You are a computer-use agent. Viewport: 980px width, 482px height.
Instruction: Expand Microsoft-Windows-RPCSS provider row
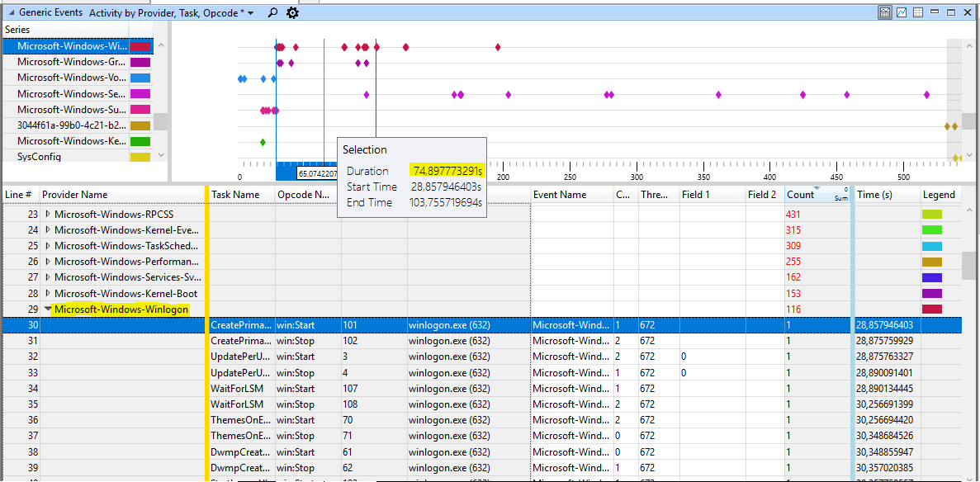coord(49,214)
